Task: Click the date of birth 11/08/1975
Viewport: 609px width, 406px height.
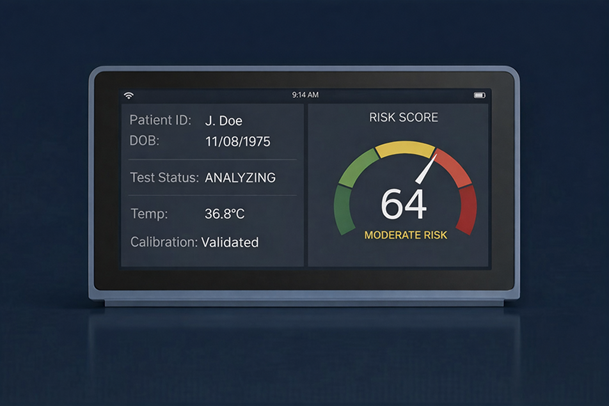Action: click(237, 142)
